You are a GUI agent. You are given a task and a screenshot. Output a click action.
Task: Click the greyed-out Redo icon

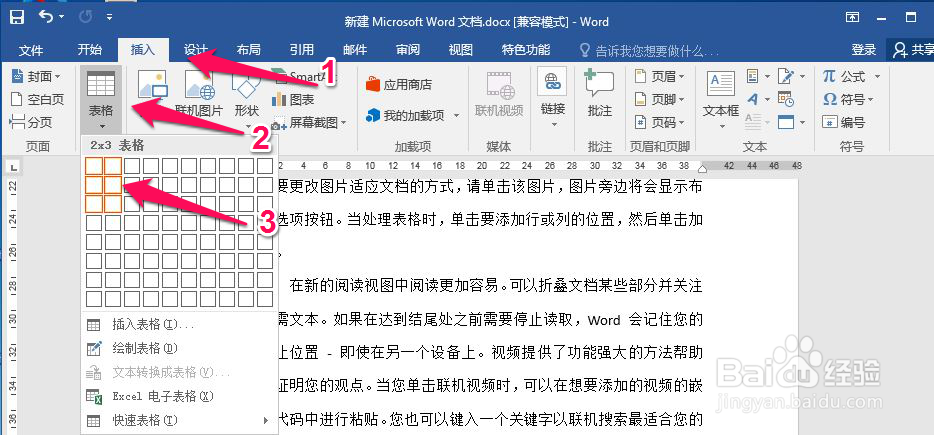tap(85, 17)
